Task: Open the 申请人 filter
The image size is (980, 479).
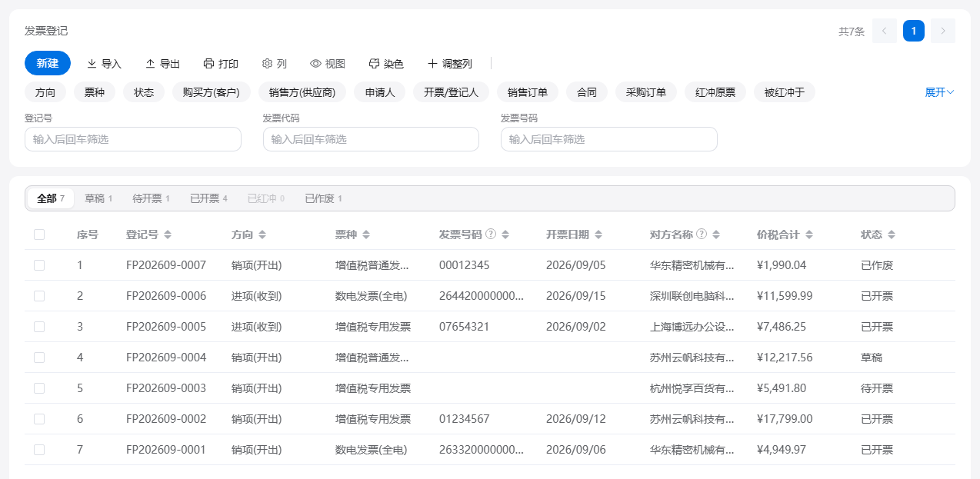Action: (380, 92)
